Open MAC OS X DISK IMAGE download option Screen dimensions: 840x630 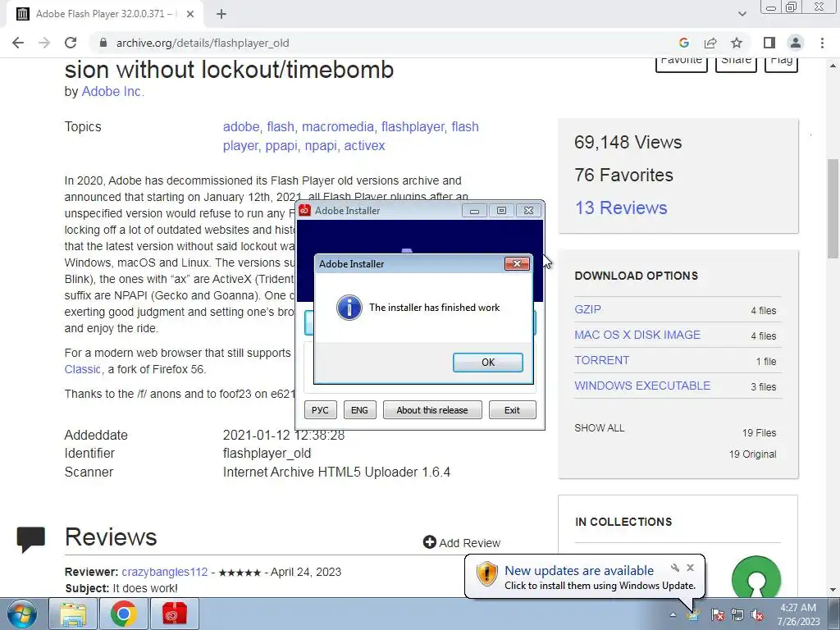637,335
